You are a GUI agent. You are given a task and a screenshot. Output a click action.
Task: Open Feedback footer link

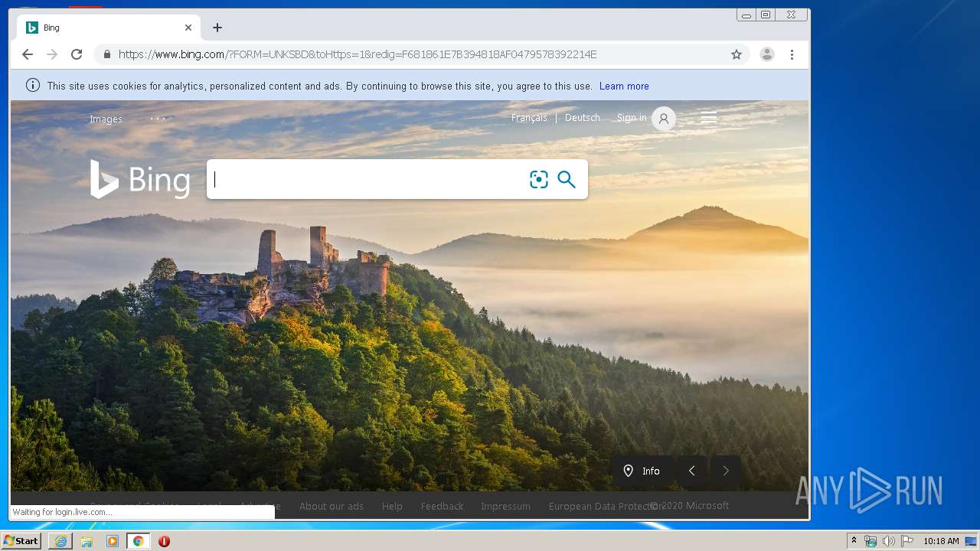442,506
